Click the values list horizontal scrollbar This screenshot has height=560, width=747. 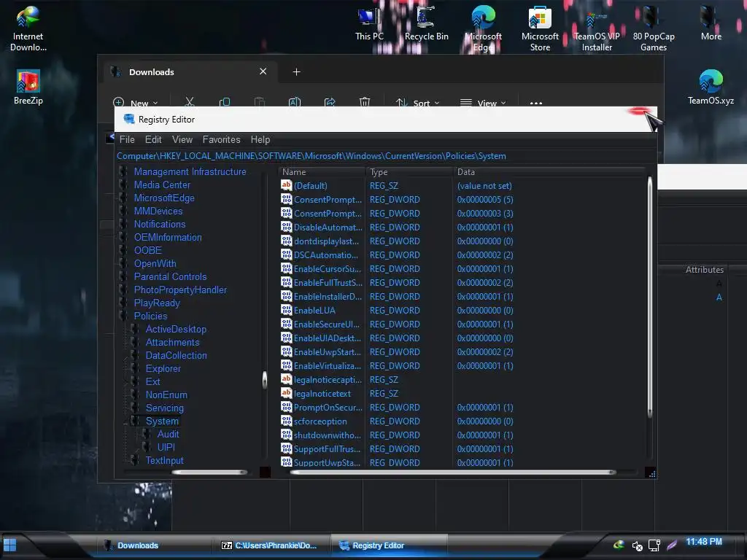[x=452, y=472]
